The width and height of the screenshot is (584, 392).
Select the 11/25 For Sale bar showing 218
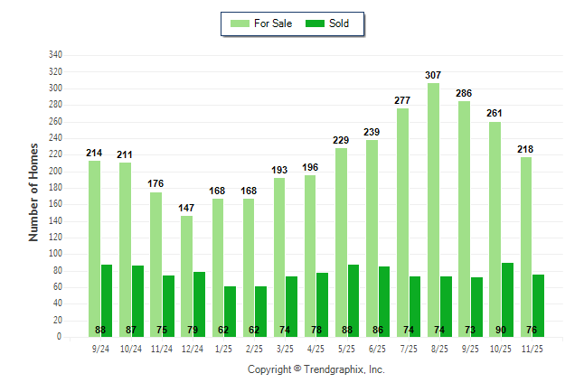[525, 247]
